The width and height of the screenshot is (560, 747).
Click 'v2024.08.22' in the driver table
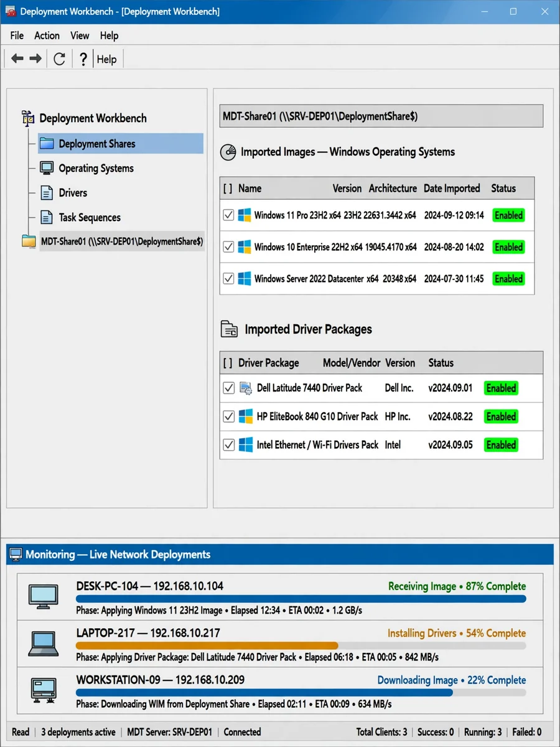[x=450, y=416]
